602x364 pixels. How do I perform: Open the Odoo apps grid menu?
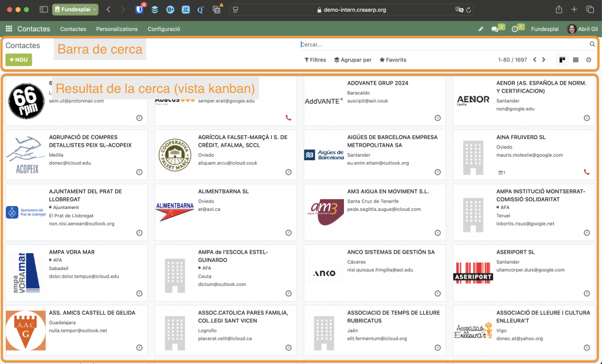coord(9,29)
